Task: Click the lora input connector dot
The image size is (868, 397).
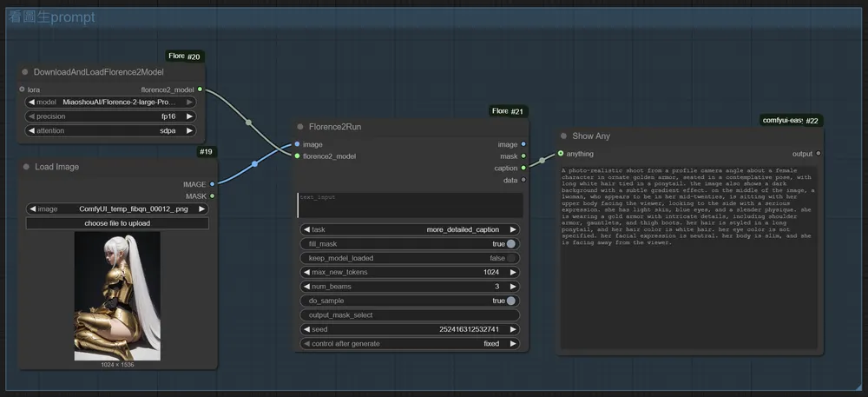Action: (x=22, y=89)
